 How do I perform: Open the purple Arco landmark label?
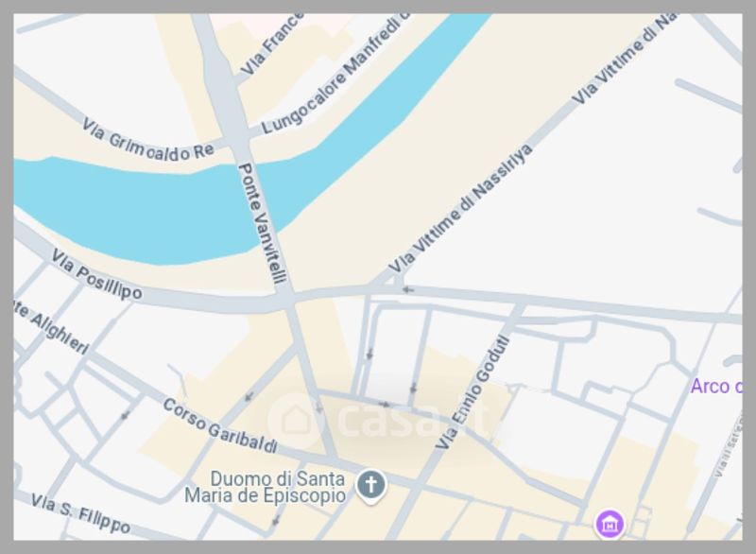pos(716,387)
